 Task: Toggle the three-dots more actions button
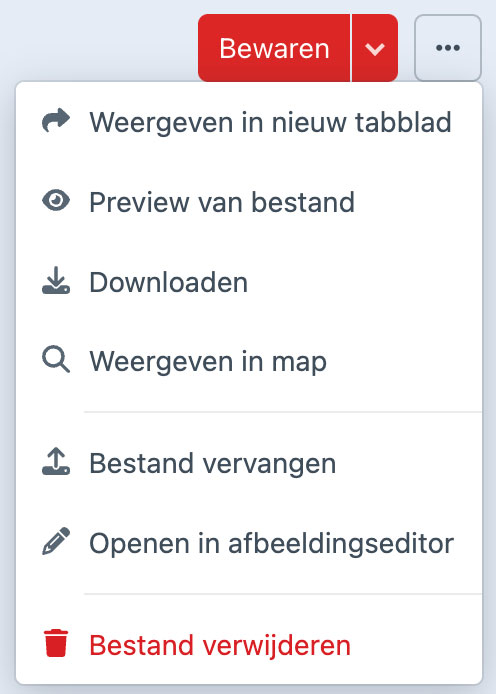pos(448,48)
